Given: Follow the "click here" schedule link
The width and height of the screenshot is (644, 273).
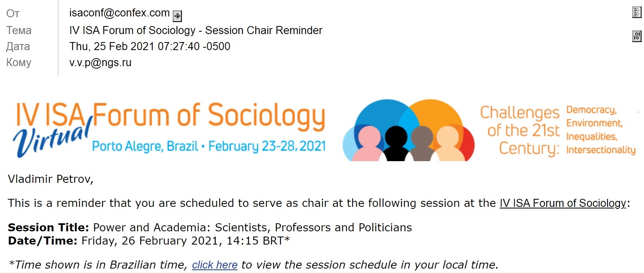Looking at the screenshot, I should tap(215, 265).
